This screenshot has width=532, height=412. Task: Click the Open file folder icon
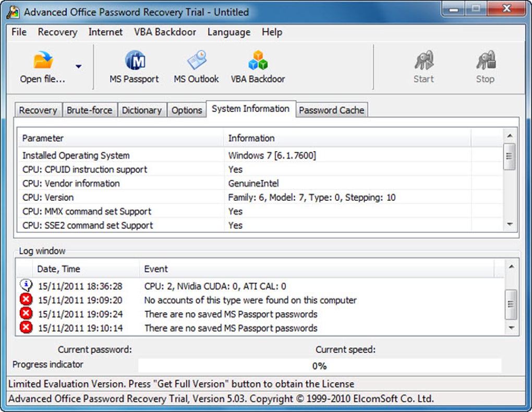pos(43,60)
